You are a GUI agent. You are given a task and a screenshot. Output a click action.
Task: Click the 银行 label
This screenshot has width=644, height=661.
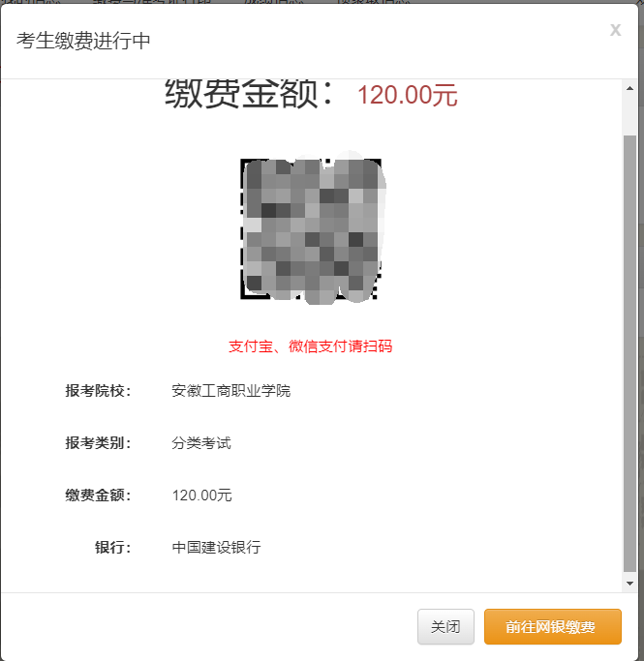coord(112,547)
